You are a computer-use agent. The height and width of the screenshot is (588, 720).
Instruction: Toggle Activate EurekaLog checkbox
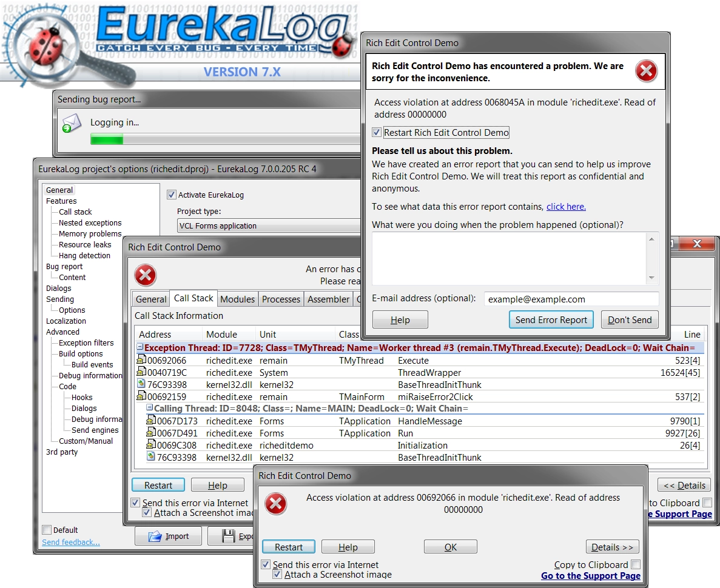(171, 195)
